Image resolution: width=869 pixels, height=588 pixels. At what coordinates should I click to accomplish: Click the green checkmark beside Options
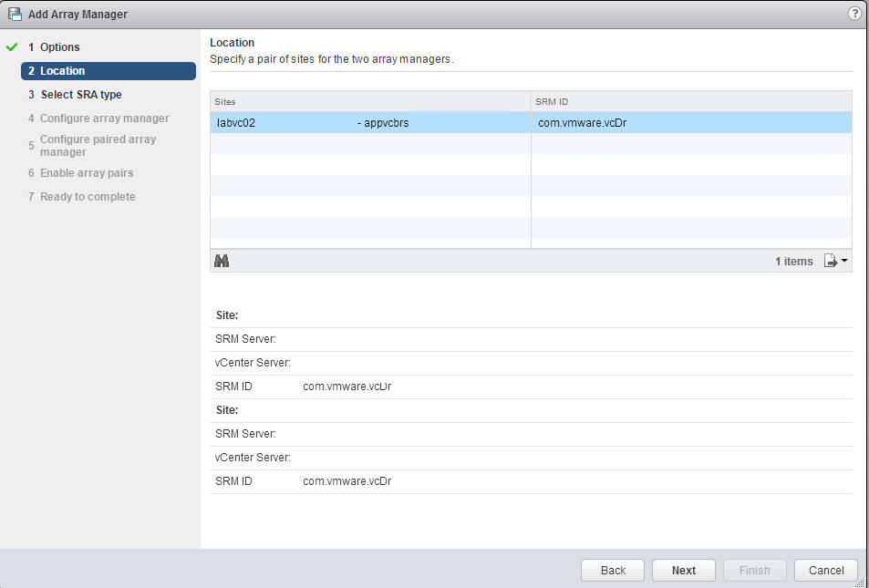12,47
